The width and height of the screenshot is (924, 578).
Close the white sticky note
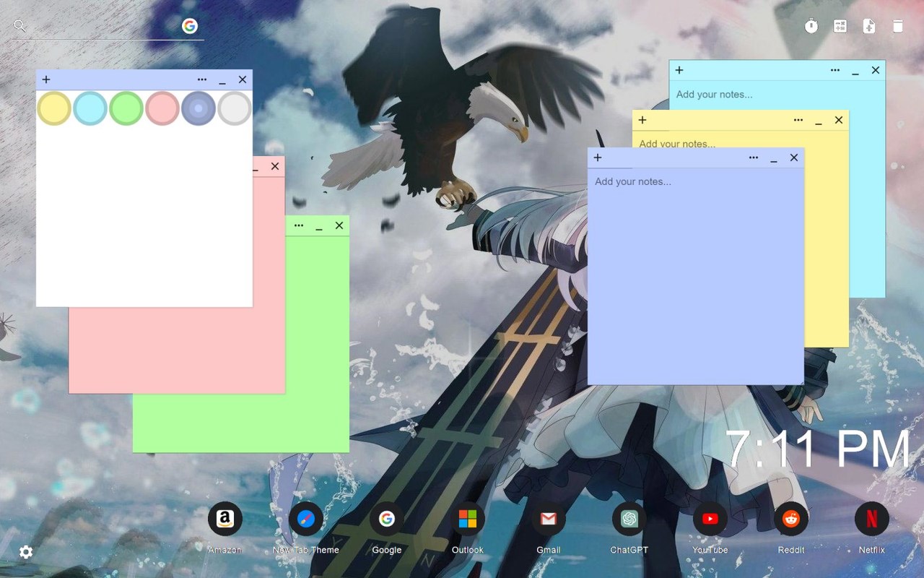click(x=243, y=79)
